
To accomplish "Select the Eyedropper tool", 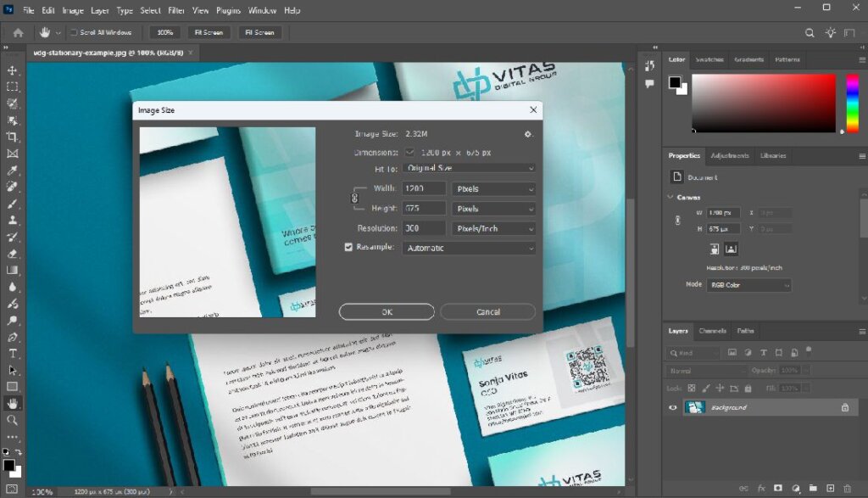I will tap(12, 170).
